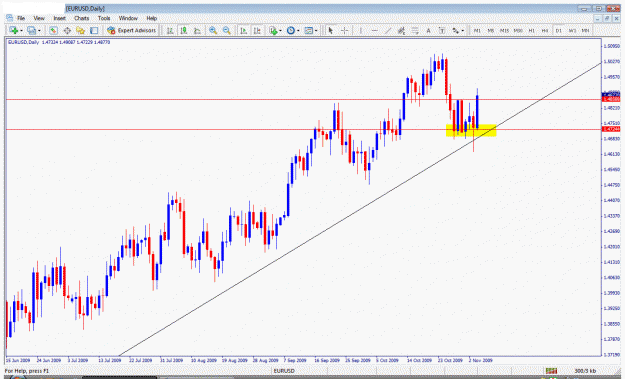
Task: Click the 300/5 kb traffic indicator
Action: (x=585, y=371)
